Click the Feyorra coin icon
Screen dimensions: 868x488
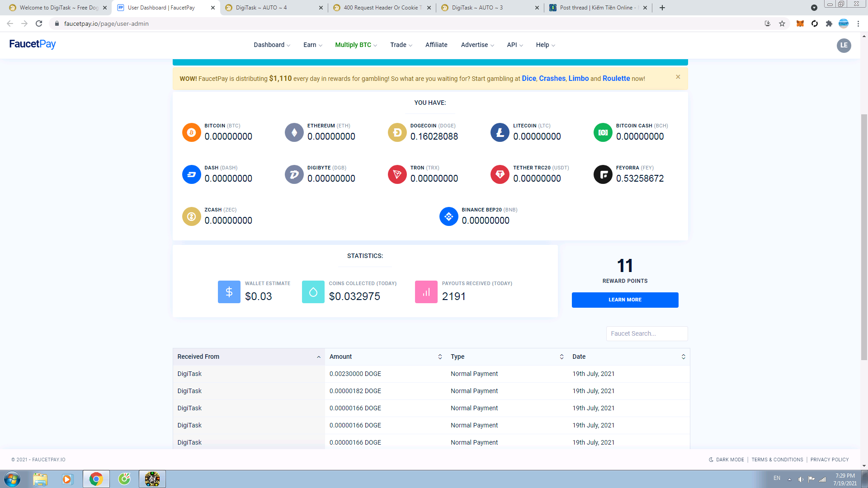[603, 174]
